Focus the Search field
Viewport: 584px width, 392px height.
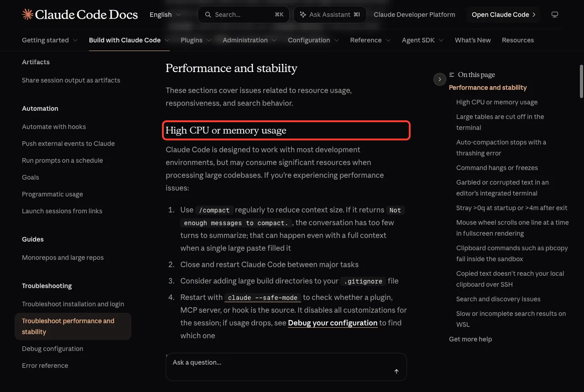tap(244, 15)
